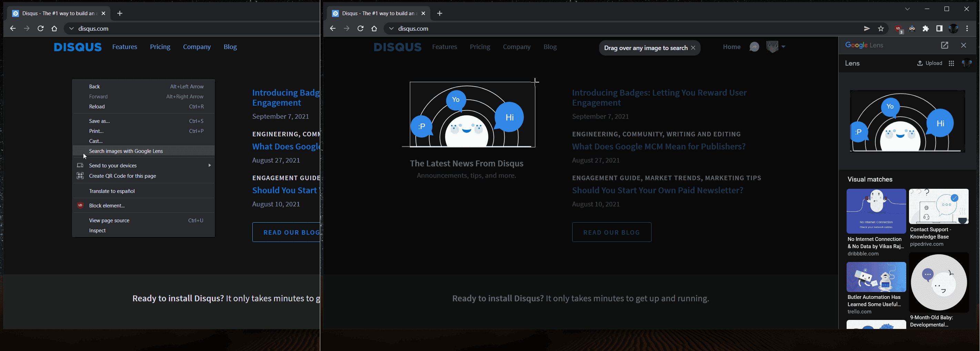
Task: Click READ OUR BLOG button in right window
Action: coord(612,232)
